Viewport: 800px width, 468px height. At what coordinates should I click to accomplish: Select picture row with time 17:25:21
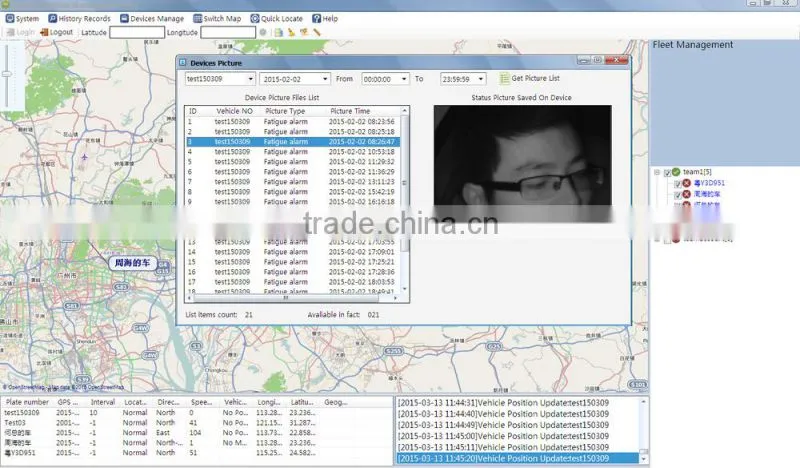[x=293, y=262]
